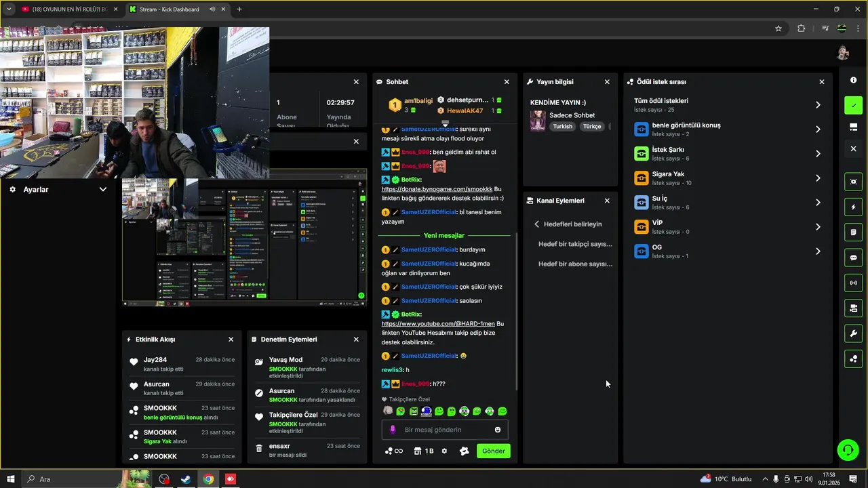Click the VIP reward icon
The height and width of the screenshot is (488, 868).
(642, 226)
